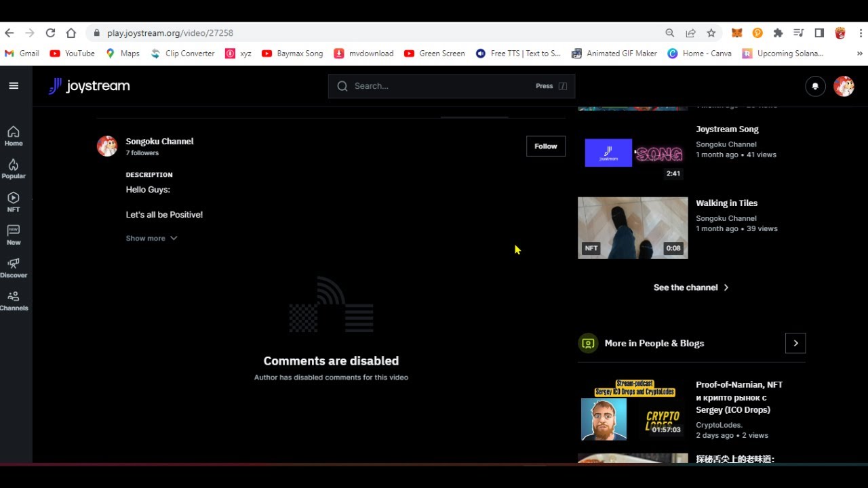Screen dimensions: 868x488
Task: Open Songoku Channel name link
Action: click(x=159, y=141)
